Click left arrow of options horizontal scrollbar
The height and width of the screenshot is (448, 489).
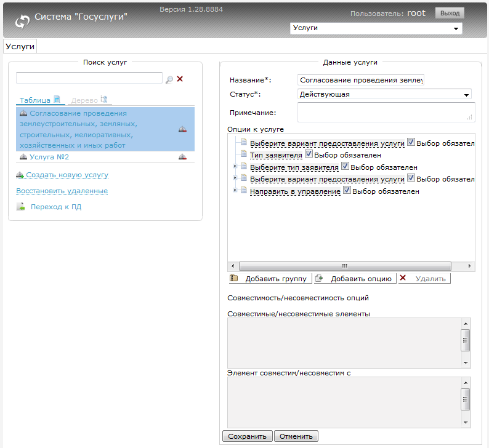[x=233, y=266]
